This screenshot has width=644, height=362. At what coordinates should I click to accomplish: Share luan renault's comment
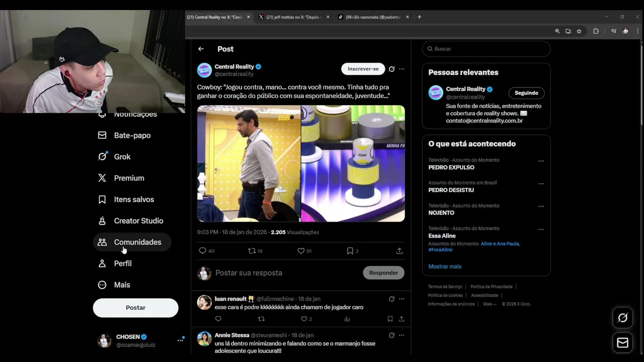401,319
